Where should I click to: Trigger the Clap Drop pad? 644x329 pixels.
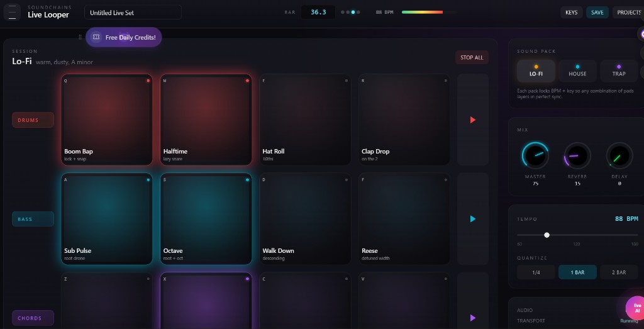click(x=404, y=120)
